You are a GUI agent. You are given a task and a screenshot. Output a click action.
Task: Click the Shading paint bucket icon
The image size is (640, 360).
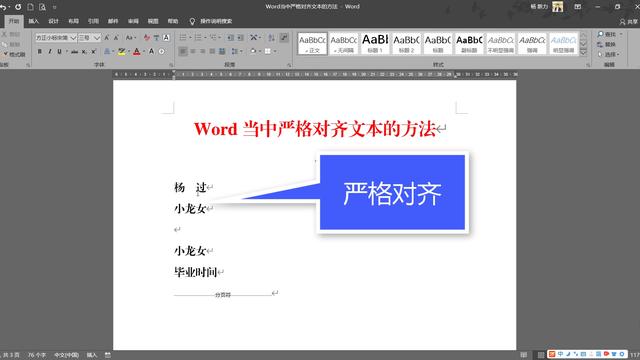(x=253, y=51)
